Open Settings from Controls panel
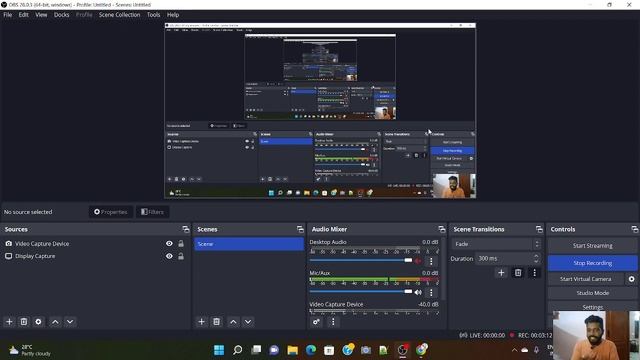 pos(592,307)
